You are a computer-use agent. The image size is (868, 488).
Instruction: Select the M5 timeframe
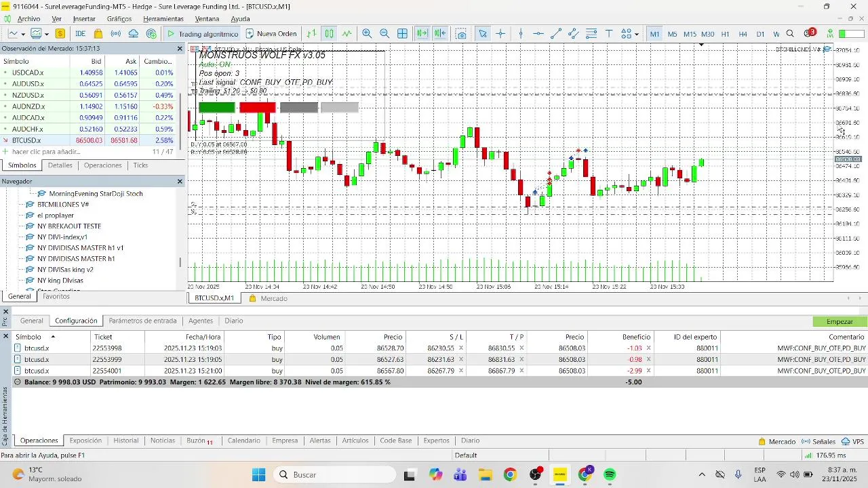[672, 33]
